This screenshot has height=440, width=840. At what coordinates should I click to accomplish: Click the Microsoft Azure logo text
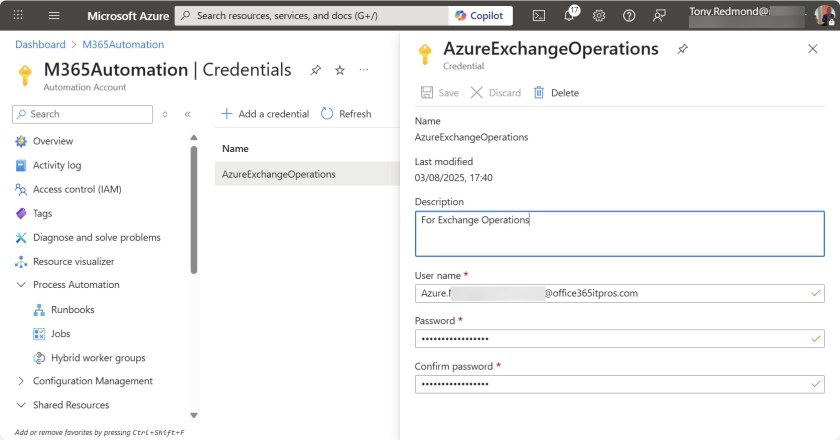coord(128,16)
